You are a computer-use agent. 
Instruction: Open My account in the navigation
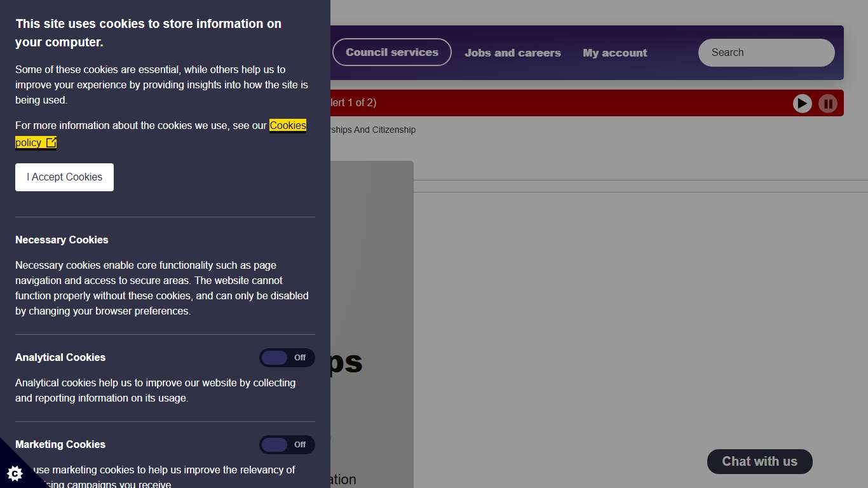click(x=614, y=53)
